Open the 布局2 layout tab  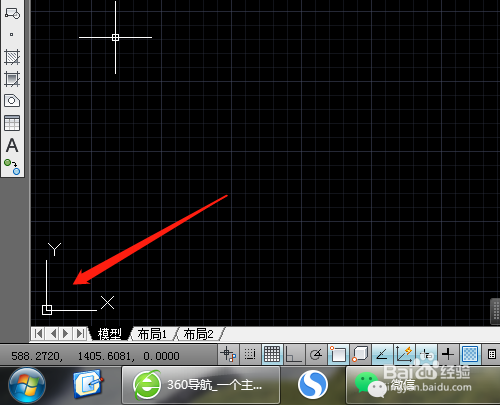coord(198,334)
